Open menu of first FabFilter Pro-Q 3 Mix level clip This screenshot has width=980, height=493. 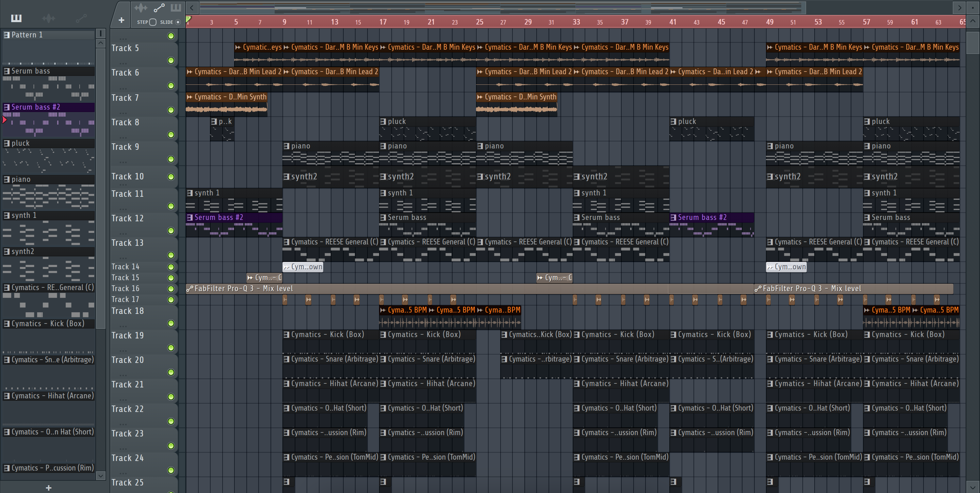[x=190, y=289]
